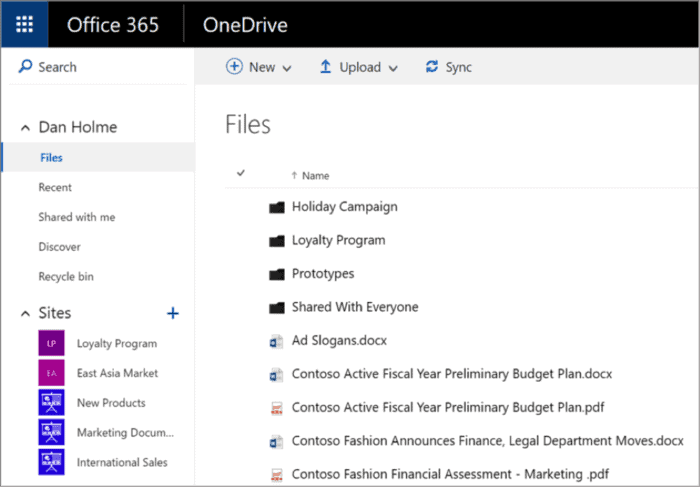
Task: Open Shared with me view
Action: pos(77,217)
